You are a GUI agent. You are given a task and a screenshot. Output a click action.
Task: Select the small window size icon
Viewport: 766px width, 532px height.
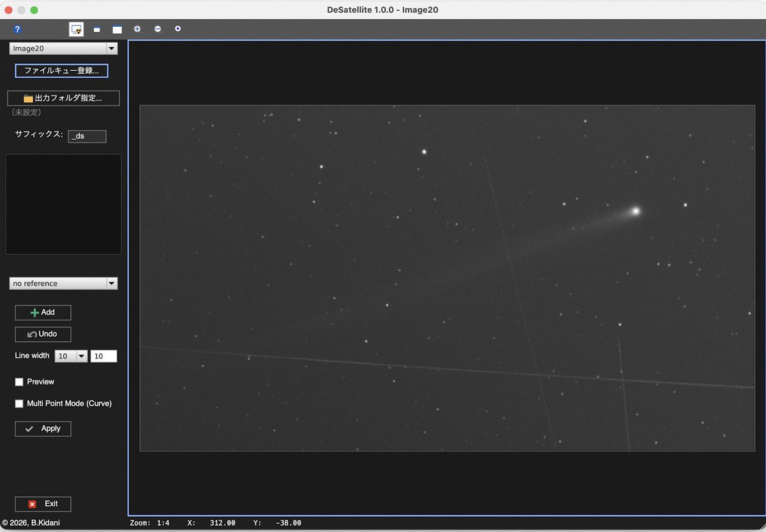[97, 29]
